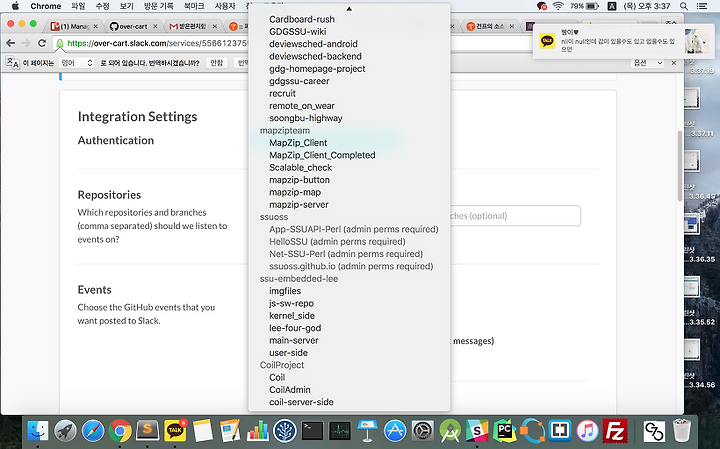The height and width of the screenshot is (449, 720).
Task: Open Activity Monitor icon in Dock
Action: point(340,431)
